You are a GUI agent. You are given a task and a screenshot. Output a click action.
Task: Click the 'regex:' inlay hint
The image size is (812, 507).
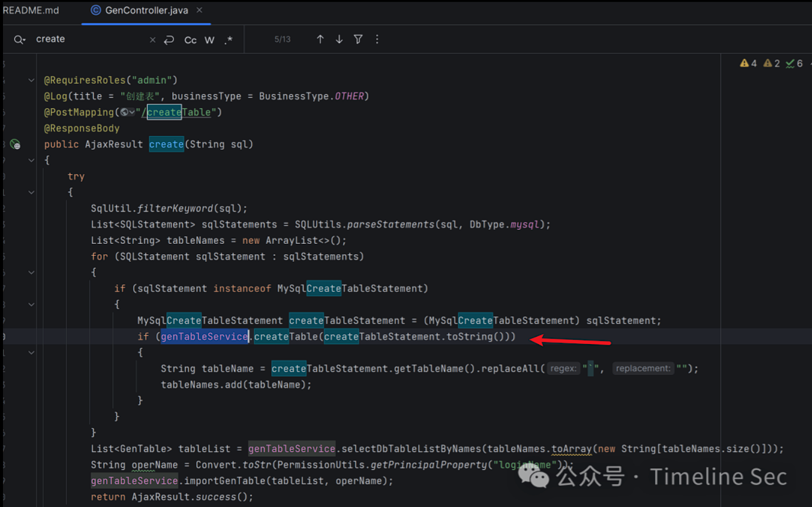point(563,369)
